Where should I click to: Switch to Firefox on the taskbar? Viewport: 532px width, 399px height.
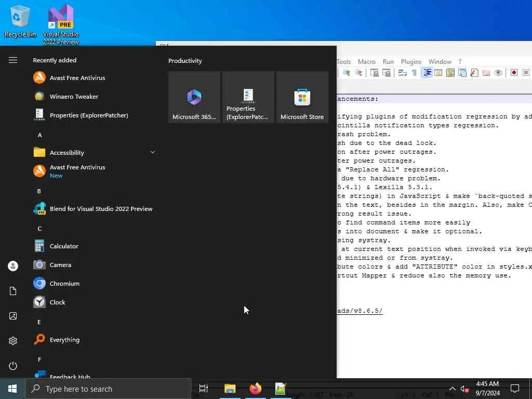(256, 389)
